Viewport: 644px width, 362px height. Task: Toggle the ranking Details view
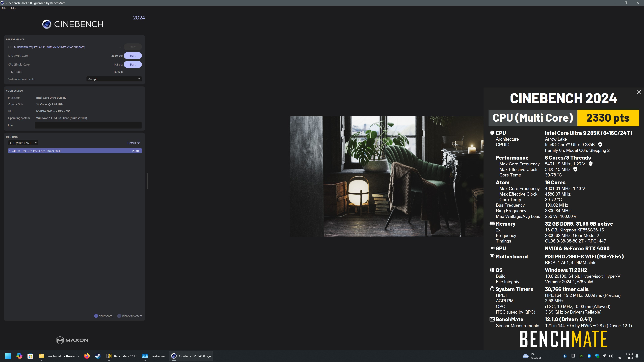[131, 143]
